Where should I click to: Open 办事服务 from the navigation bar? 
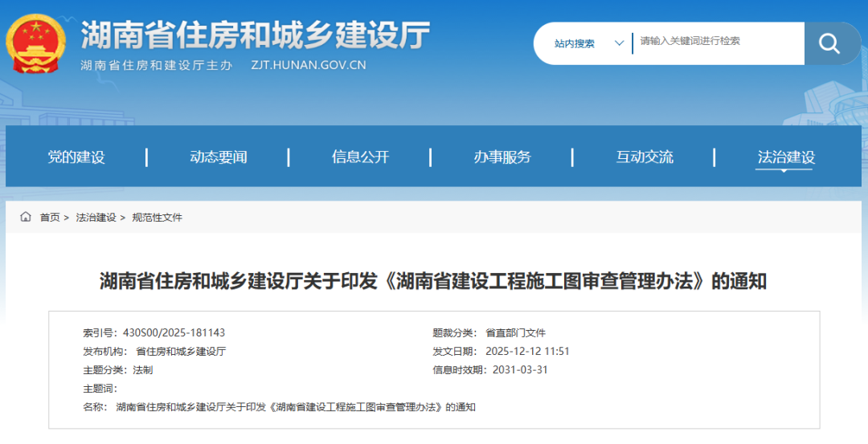pos(502,157)
